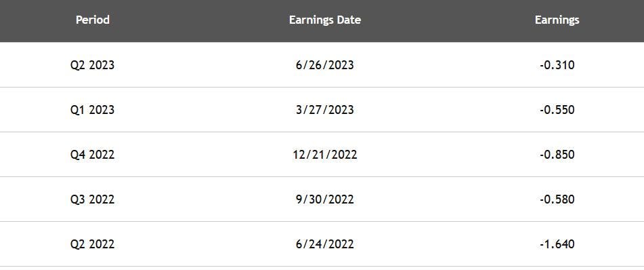
Task: Select the Q3 2022 period cell
Action: click(x=92, y=199)
